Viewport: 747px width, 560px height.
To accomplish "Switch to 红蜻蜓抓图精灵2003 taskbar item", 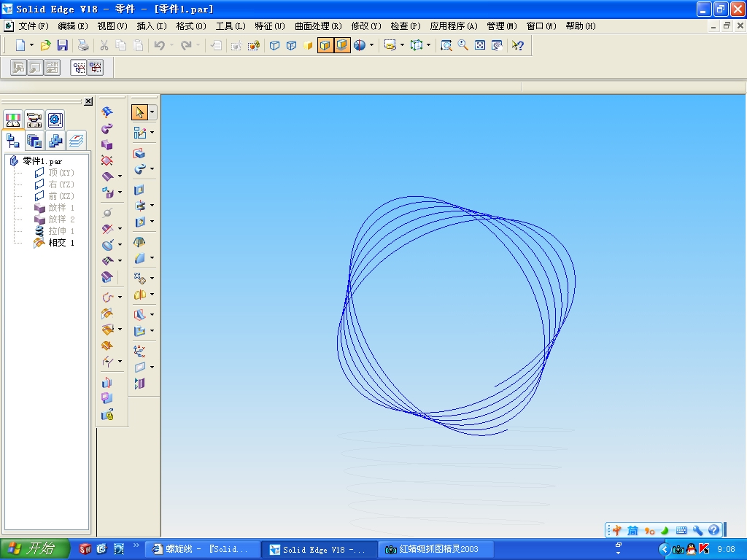I will pyautogui.click(x=436, y=549).
